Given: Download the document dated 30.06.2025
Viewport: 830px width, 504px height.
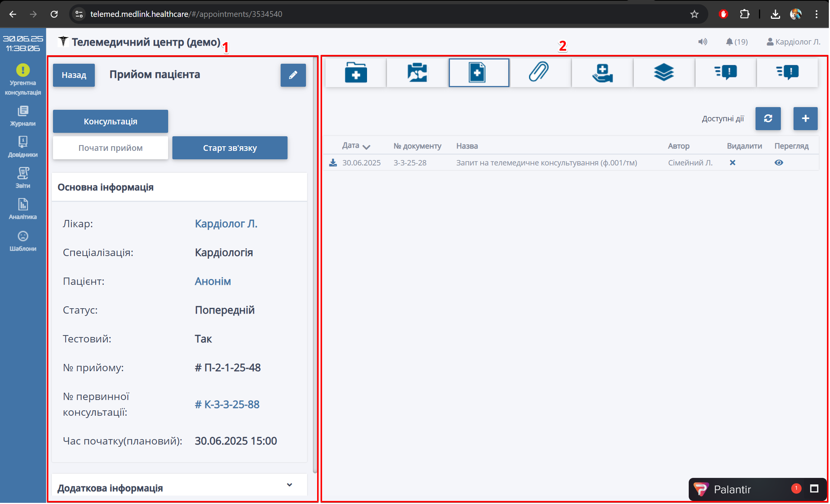Looking at the screenshot, I should click(x=333, y=163).
